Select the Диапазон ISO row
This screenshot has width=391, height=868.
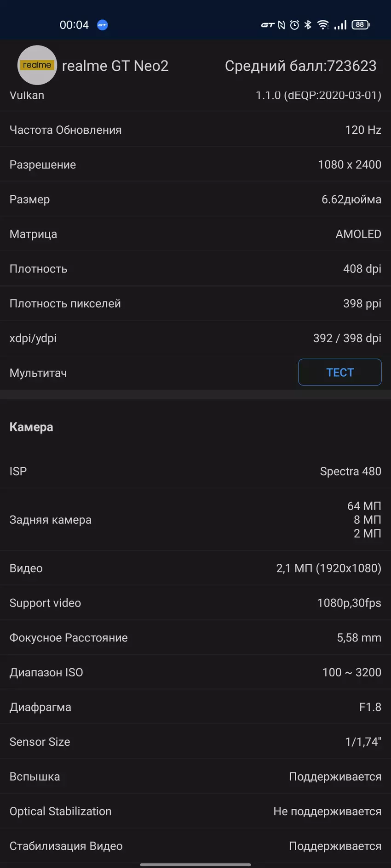[x=195, y=672]
